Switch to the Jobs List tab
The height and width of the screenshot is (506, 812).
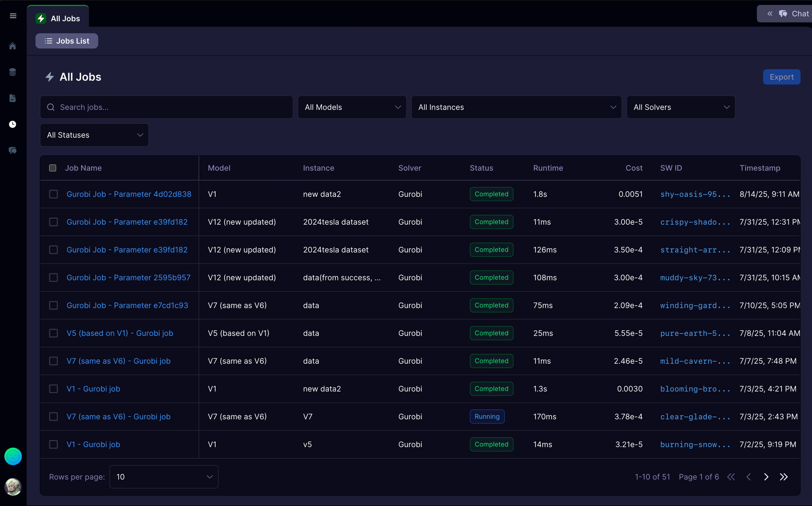pyautogui.click(x=67, y=41)
